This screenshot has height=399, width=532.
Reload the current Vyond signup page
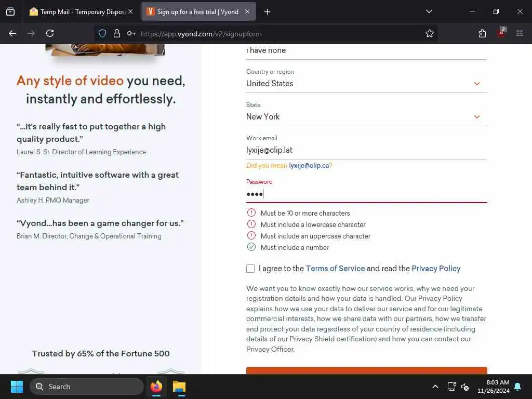tap(50, 33)
